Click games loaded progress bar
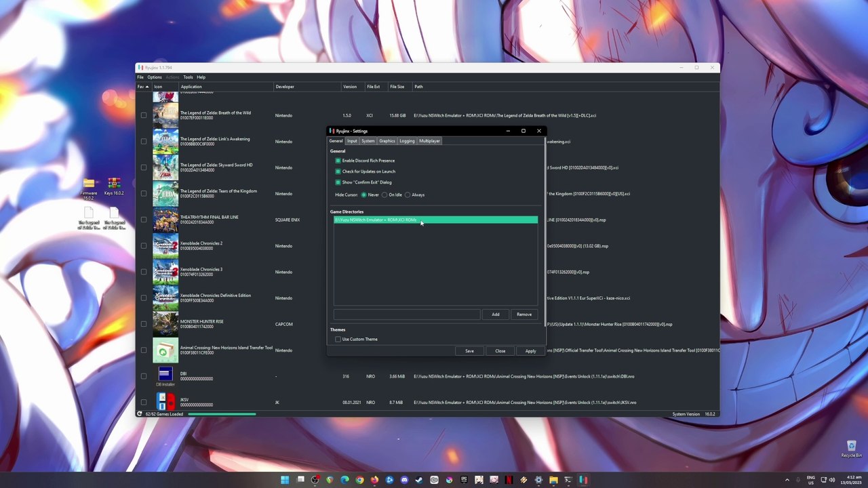This screenshot has width=868, height=488. coord(222,414)
